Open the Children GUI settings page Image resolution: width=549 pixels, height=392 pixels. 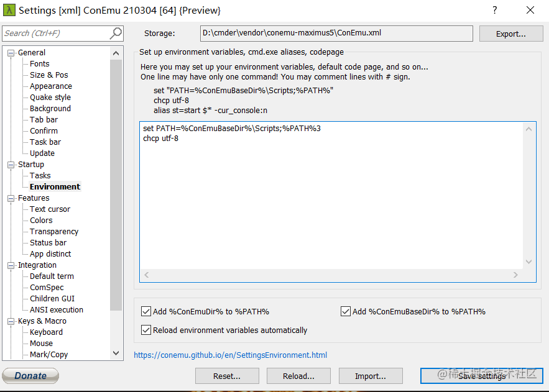pos(52,299)
